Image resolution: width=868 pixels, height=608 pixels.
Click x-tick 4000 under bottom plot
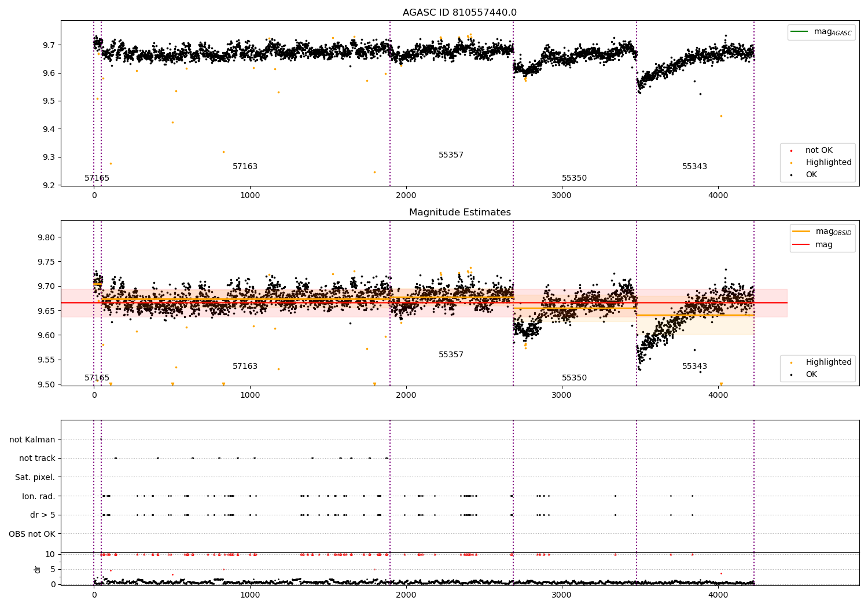click(718, 595)
